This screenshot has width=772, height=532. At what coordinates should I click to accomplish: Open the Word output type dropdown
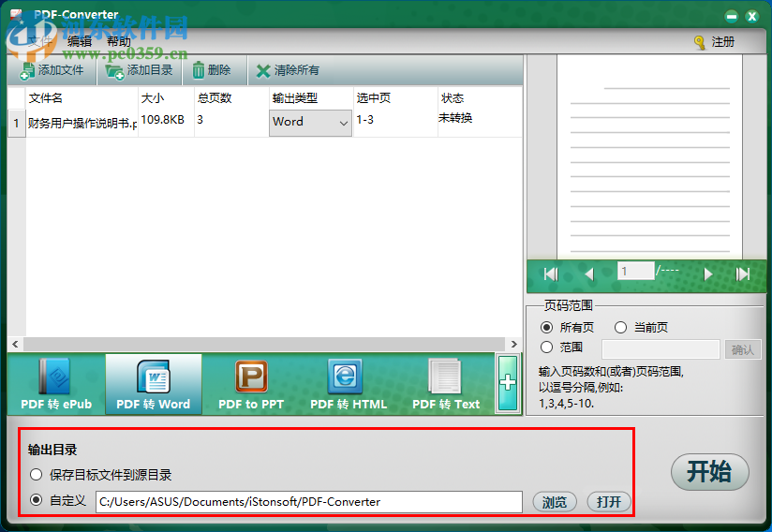(x=310, y=123)
